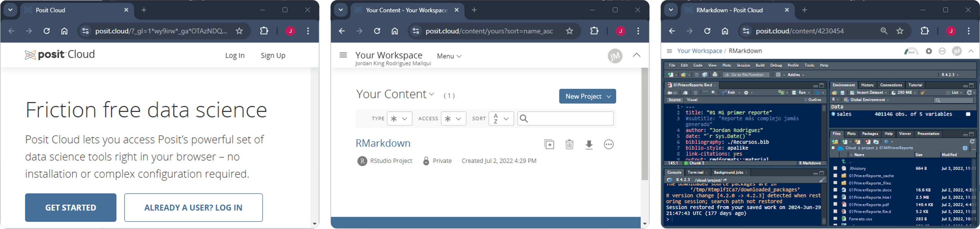Click the Log In link
Viewport: 980px width, 229px height.
tap(235, 55)
